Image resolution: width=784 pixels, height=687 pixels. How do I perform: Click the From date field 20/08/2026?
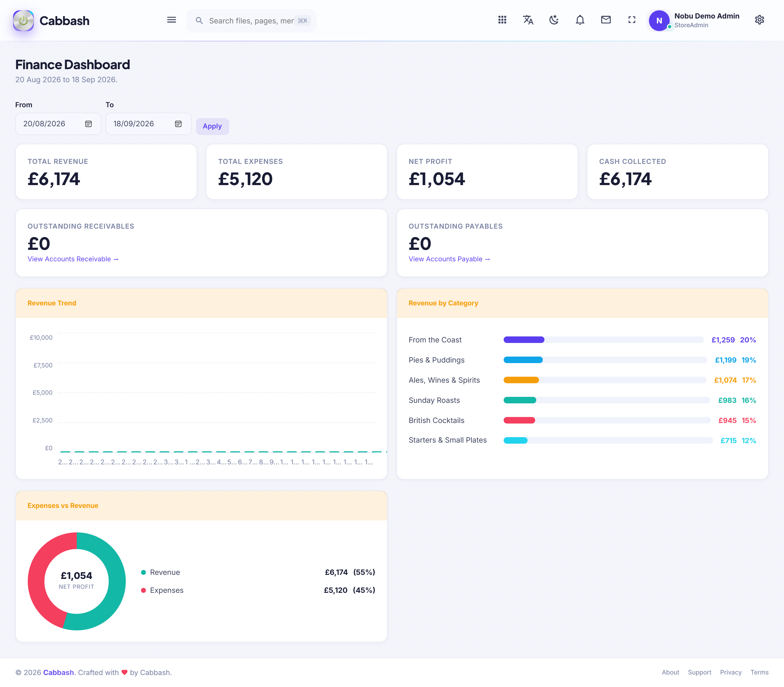click(58, 124)
